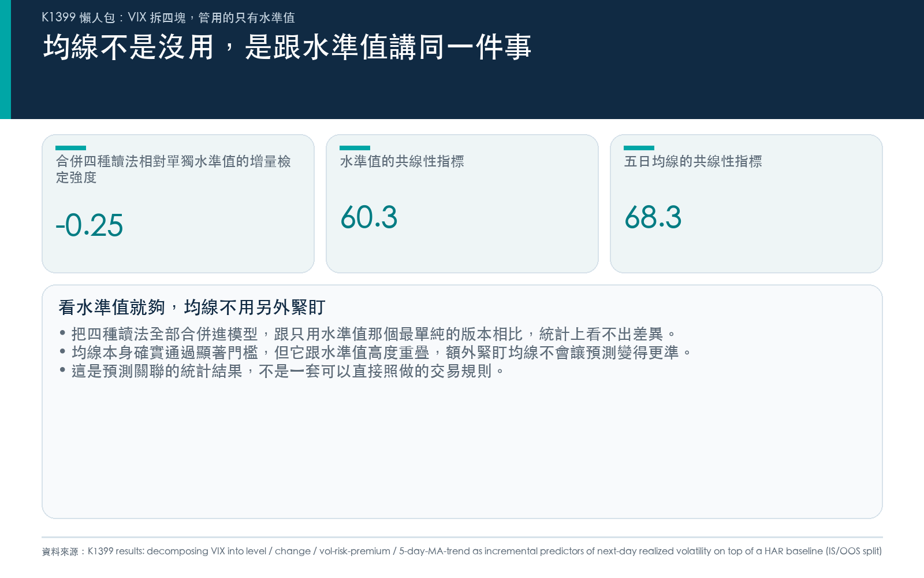The height and width of the screenshot is (578, 924).
Task: Select the value 68.3
Action: [x=653, y=217]
